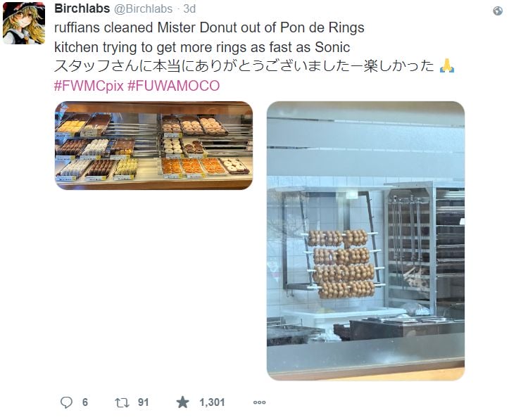Click the 6 replies count
The height and width of the screenshot is (420, 509).
pyautogui.click(x=85, y=402)
